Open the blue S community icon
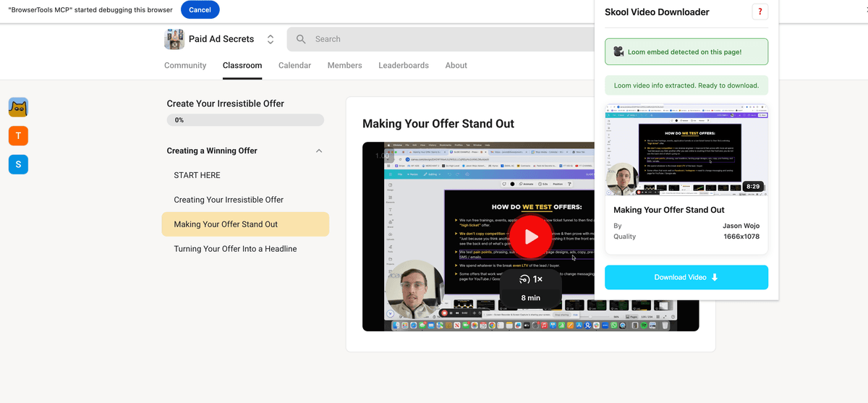 click(x=19, y=164)
